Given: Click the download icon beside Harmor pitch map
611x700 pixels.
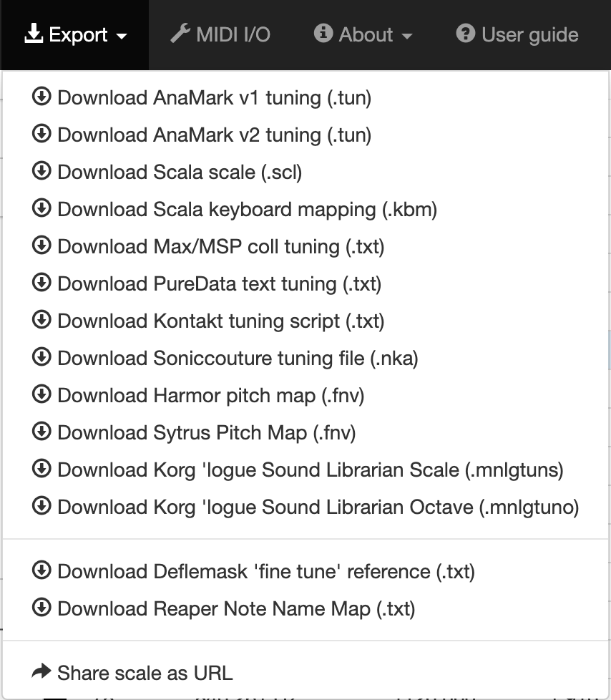Looking at the screenshot, I should [41, 394].
